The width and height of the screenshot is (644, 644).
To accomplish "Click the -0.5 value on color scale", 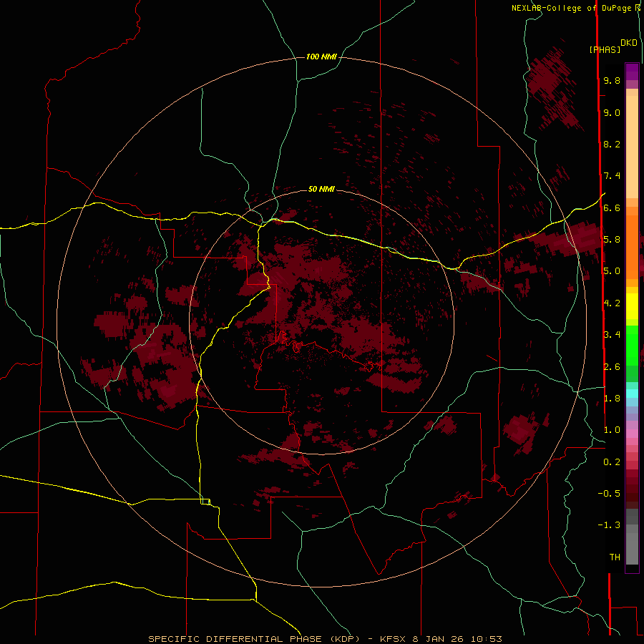I will pyautogui.click(x=609, y=494).
